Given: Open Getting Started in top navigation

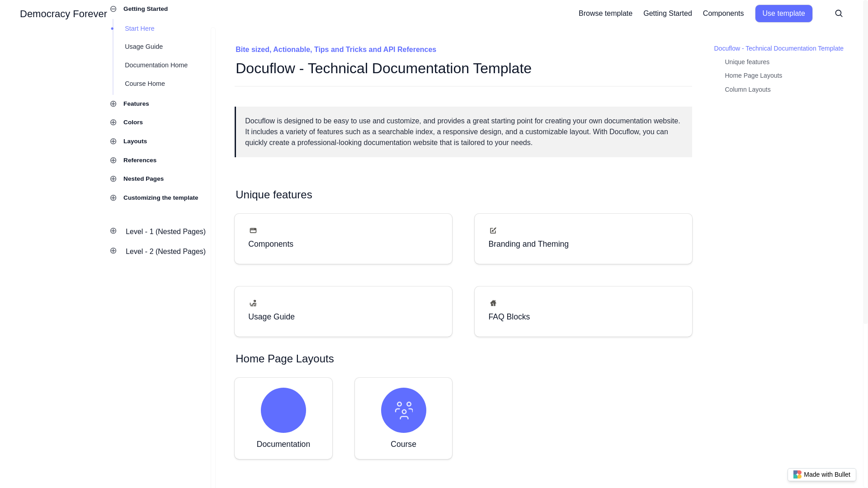Looking at the screenshot, I should coord(667,14).
